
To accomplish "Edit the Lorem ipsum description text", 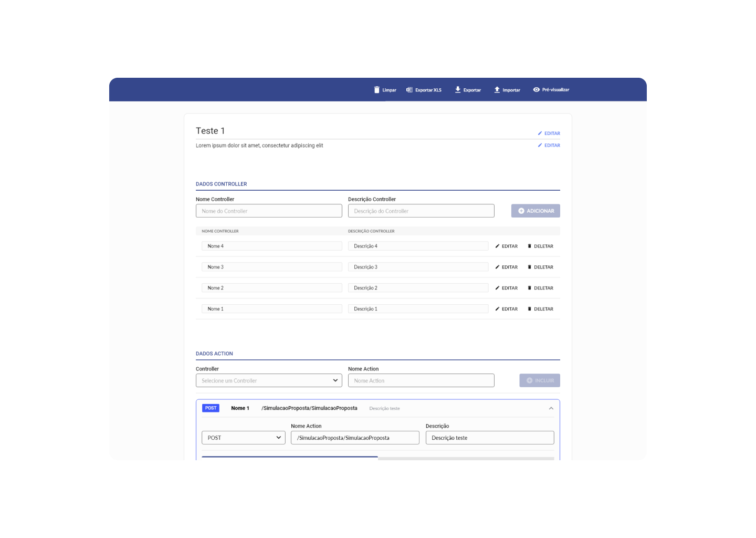I will pos(549,146).
